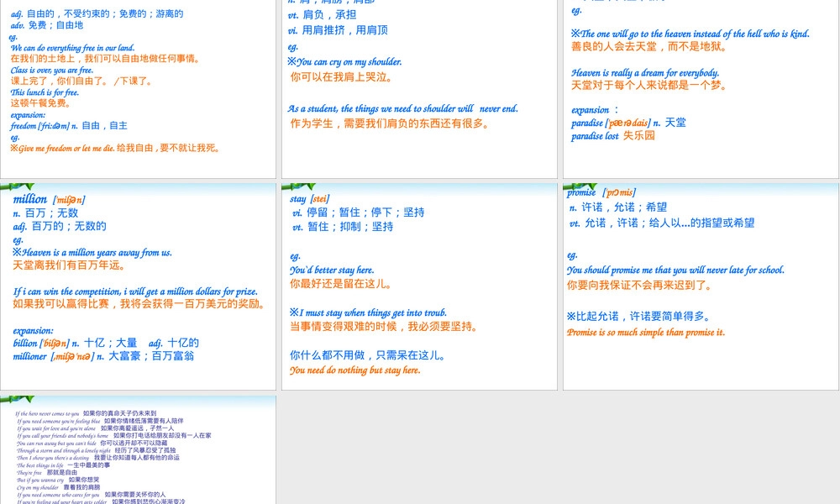Select the lyric 'The best things in life'

tap(40, 465)
